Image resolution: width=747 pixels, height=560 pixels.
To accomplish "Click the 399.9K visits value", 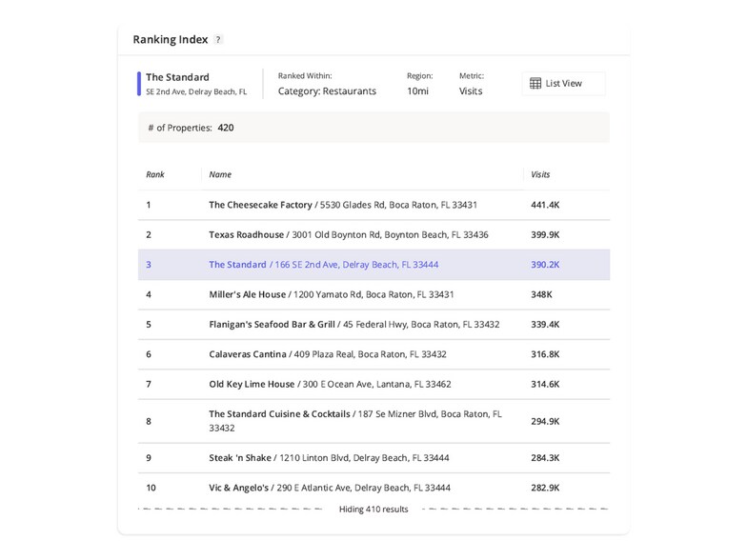I will (x=545, y=234).
